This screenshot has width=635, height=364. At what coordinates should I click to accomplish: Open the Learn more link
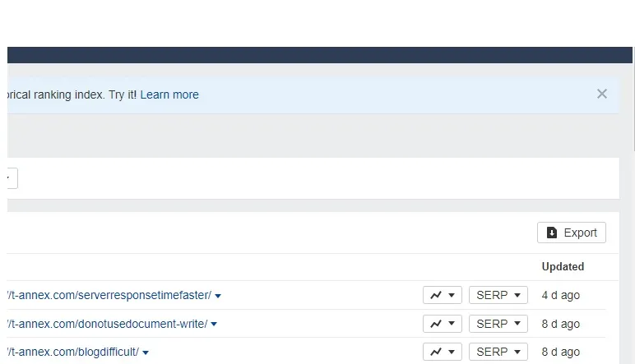coord(169,94)
